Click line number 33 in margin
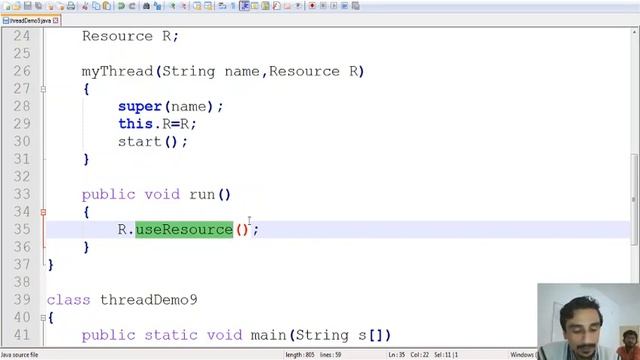 click(22, 194)
